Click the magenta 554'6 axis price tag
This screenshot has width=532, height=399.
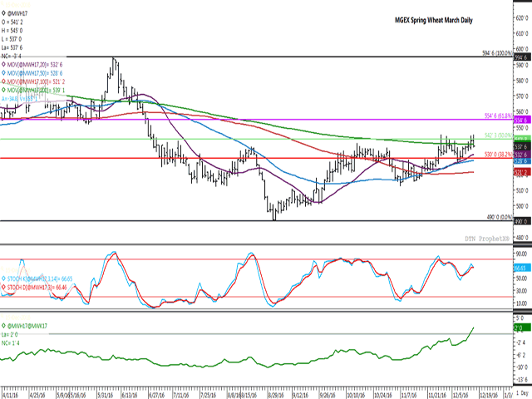click(x=523, y=120)
